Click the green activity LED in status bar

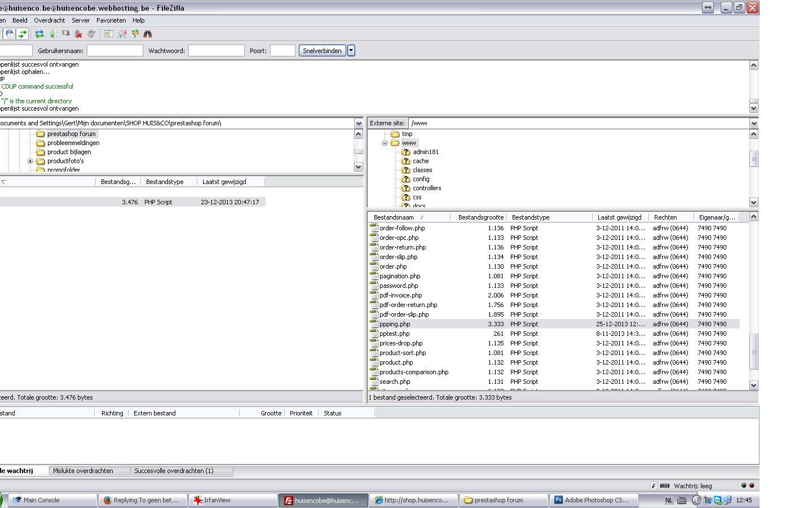click(x=744, y=485)
